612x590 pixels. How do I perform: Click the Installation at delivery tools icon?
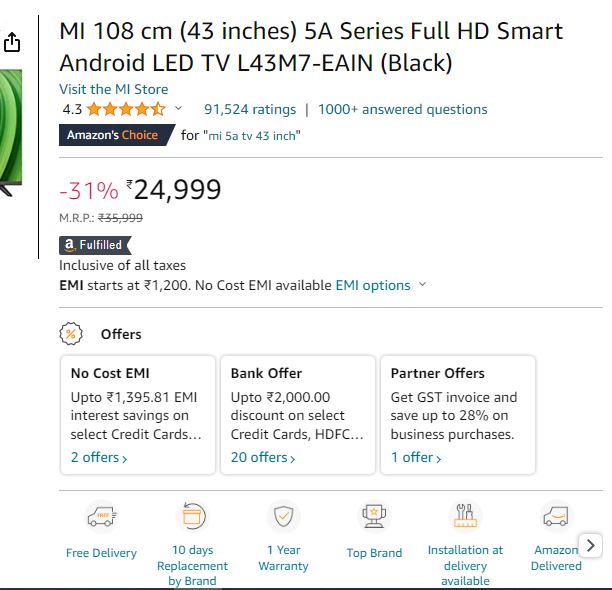pyautogui.click(x=465, y=515)
